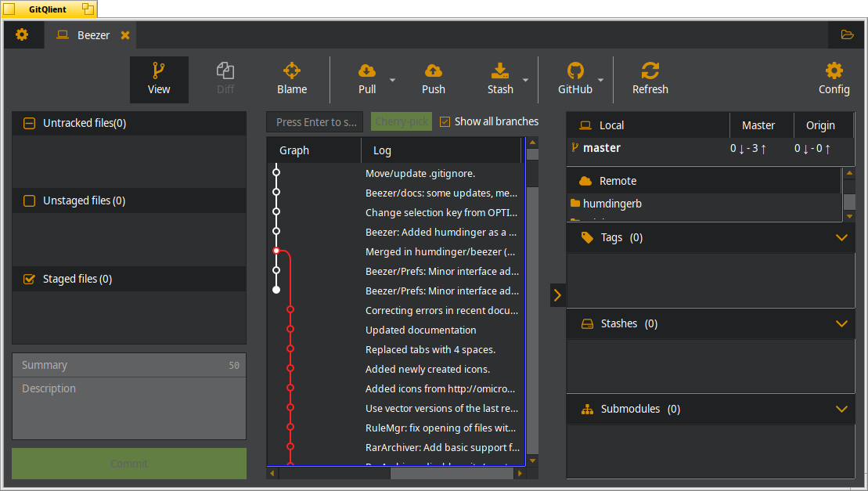Select commit 'RuleMgr: fix opening of files'
The width and height of the screenshot is (868, 491).
(441, 428)
